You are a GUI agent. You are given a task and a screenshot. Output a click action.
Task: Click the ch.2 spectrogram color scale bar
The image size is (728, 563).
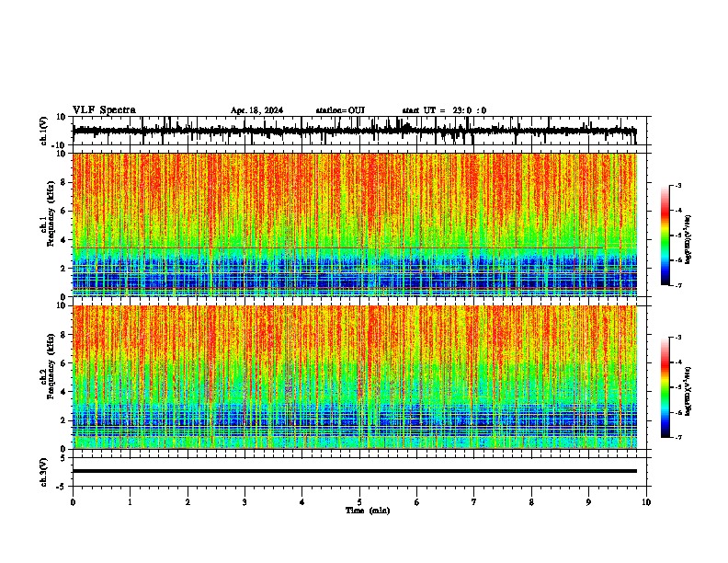665,387
